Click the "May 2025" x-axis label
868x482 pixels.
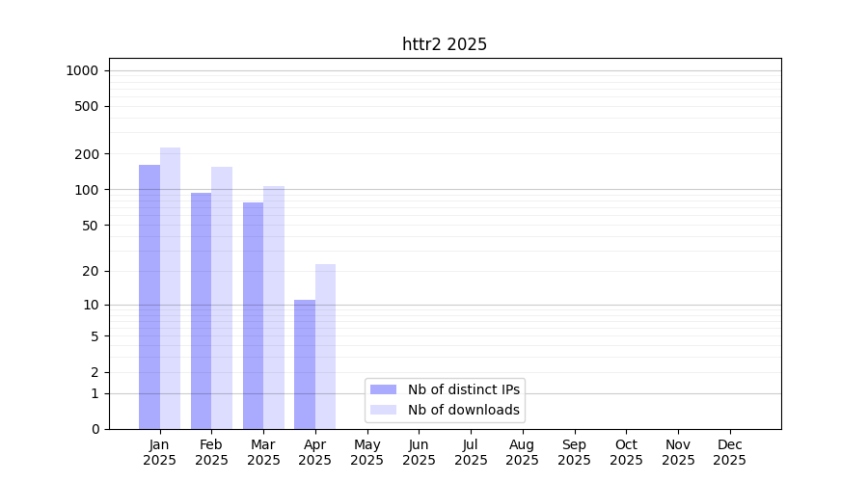367,452
